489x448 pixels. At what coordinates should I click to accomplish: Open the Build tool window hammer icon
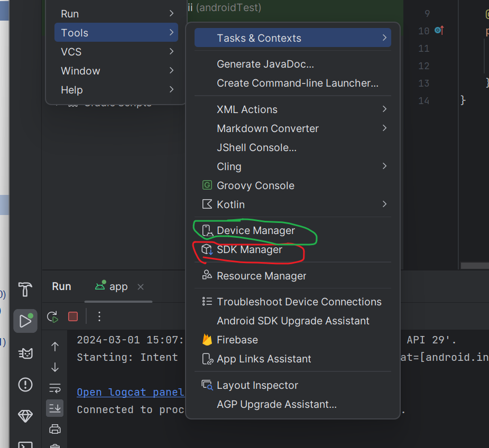click(25, 289)
